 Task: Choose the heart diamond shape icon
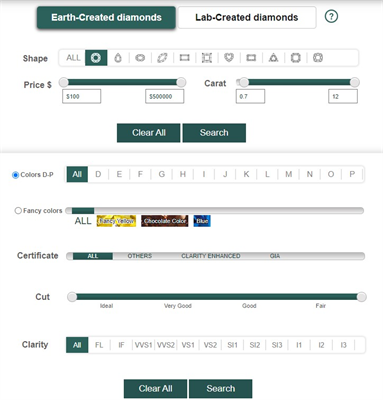tap(229, 58)
